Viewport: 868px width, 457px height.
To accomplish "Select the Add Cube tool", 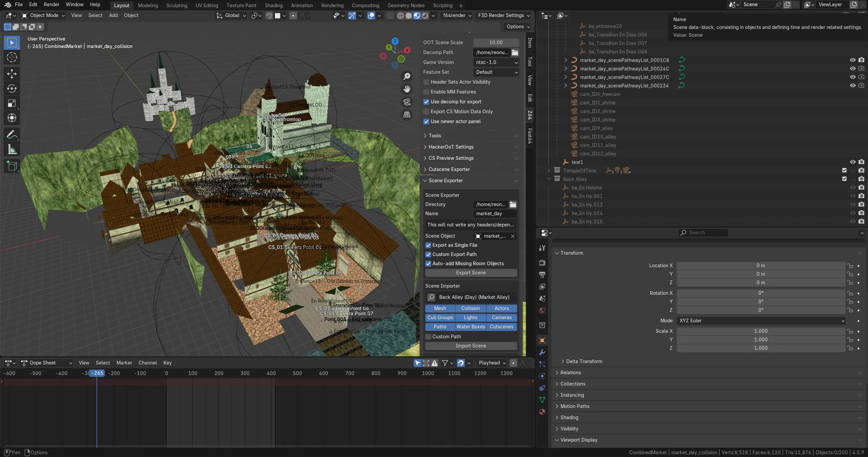I will 12,166.
